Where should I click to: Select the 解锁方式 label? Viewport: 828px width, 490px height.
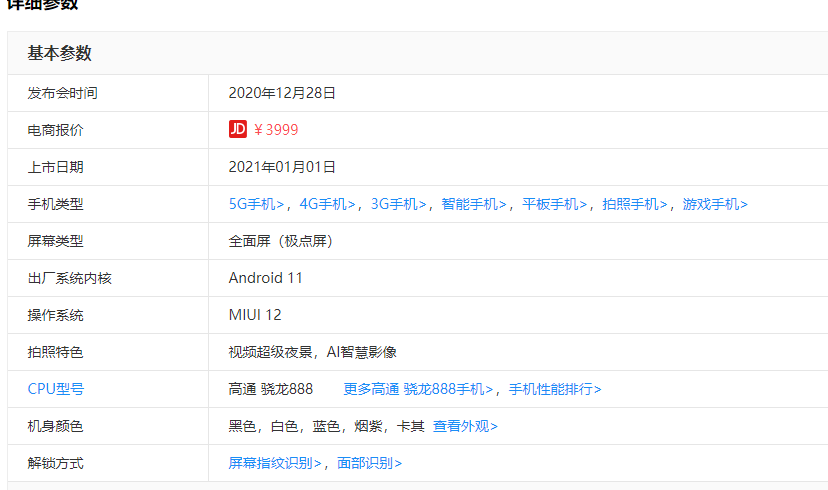(x=55, y=463)
